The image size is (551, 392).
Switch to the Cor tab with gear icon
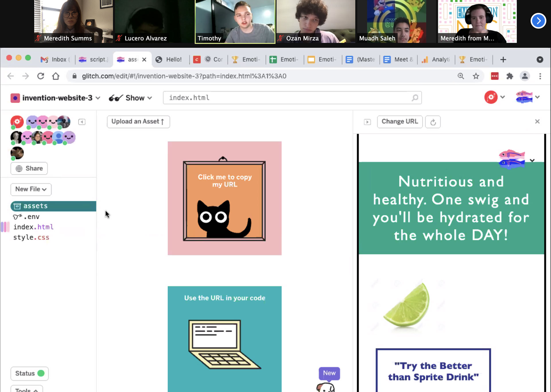tap(214, 59)
